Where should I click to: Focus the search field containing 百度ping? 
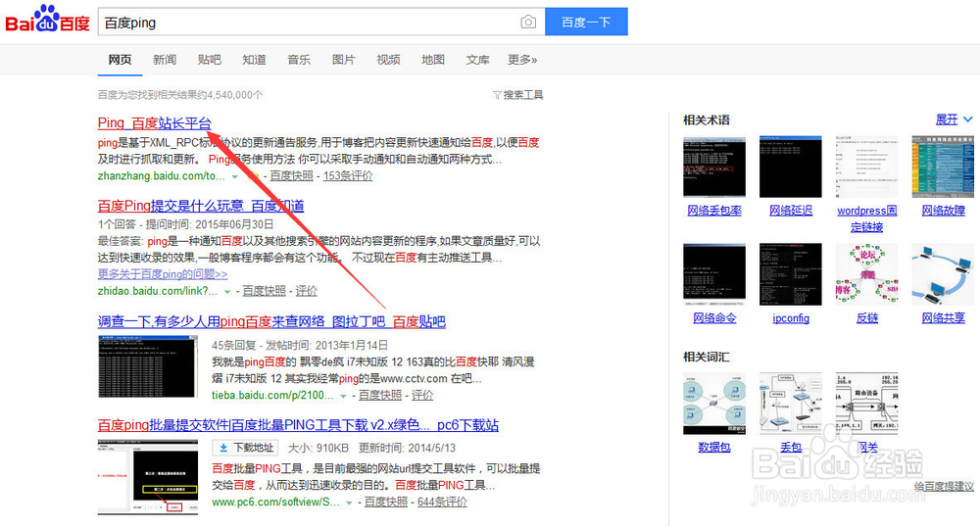pyautogui.click(x=321, y=22)
